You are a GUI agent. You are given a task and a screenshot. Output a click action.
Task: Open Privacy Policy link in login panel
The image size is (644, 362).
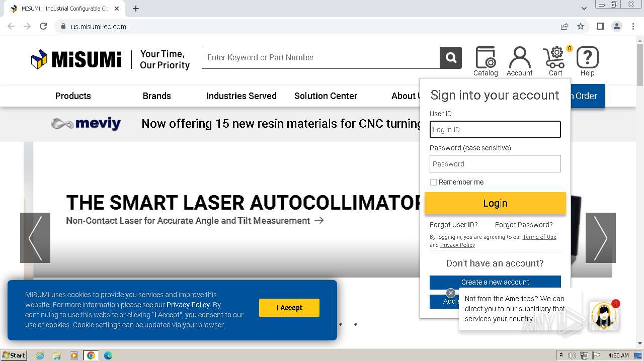457,245
